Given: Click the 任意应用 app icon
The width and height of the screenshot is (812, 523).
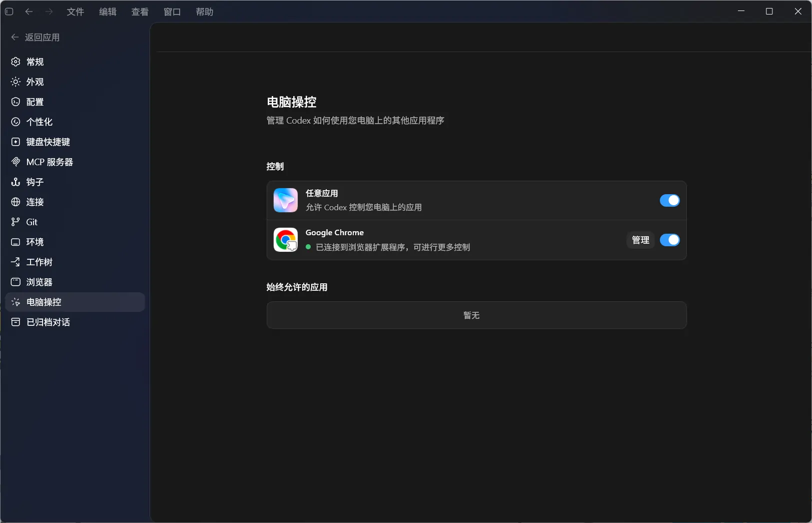Looking at the screenshot, I should coord(286,200).
